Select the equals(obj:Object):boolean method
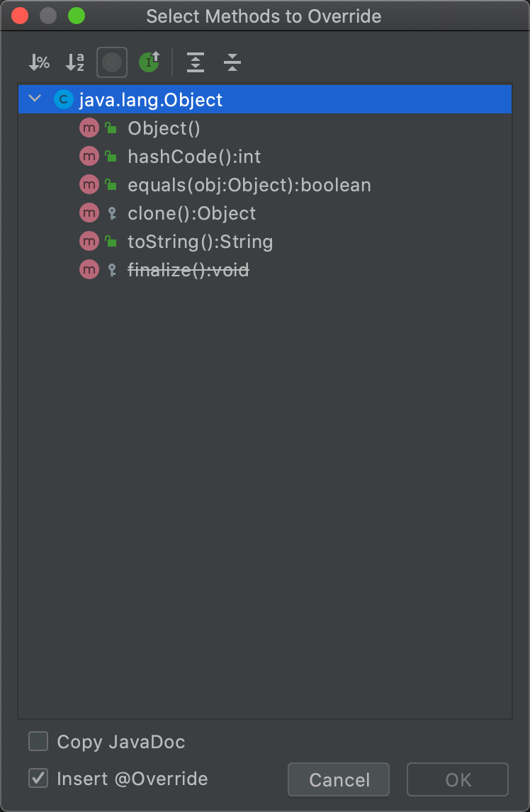 pyautogui.click(x=249, y=185)
